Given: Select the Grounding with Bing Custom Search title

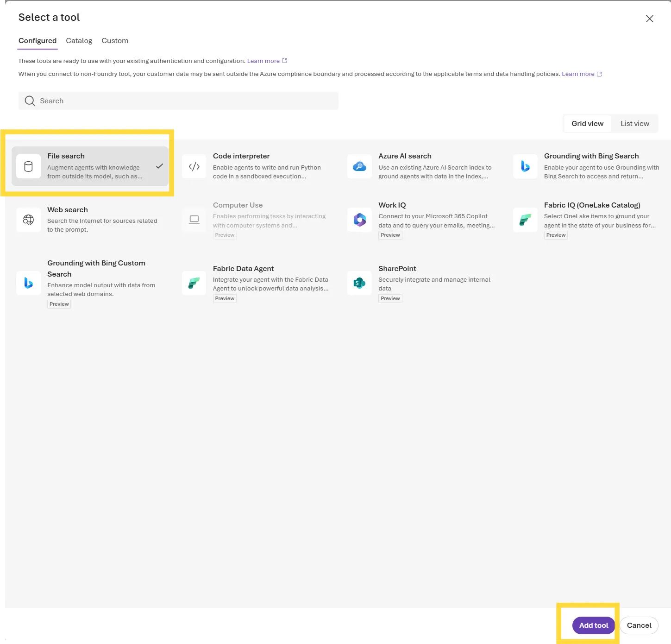Looking at the screenshot, I should [96, 269].
